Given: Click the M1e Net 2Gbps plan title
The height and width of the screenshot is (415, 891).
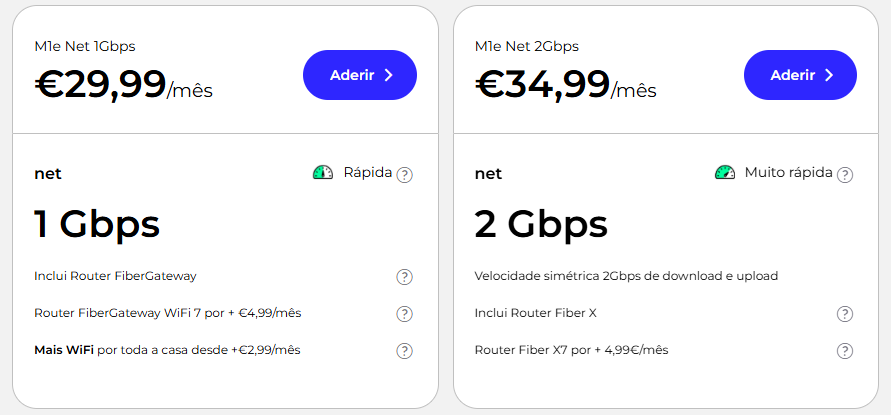Looking at the screenshot, I should click(x=526, y=46).
